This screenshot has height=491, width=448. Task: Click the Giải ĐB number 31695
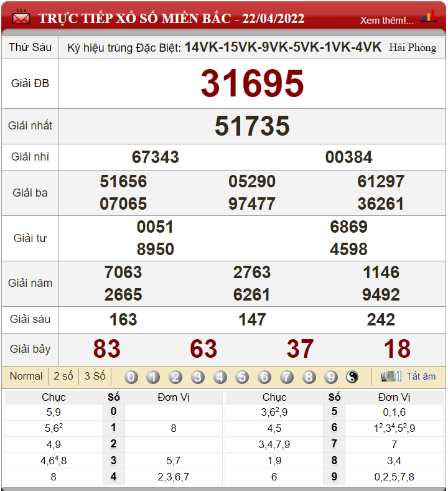pyautogui.click(x=252, y=83)
